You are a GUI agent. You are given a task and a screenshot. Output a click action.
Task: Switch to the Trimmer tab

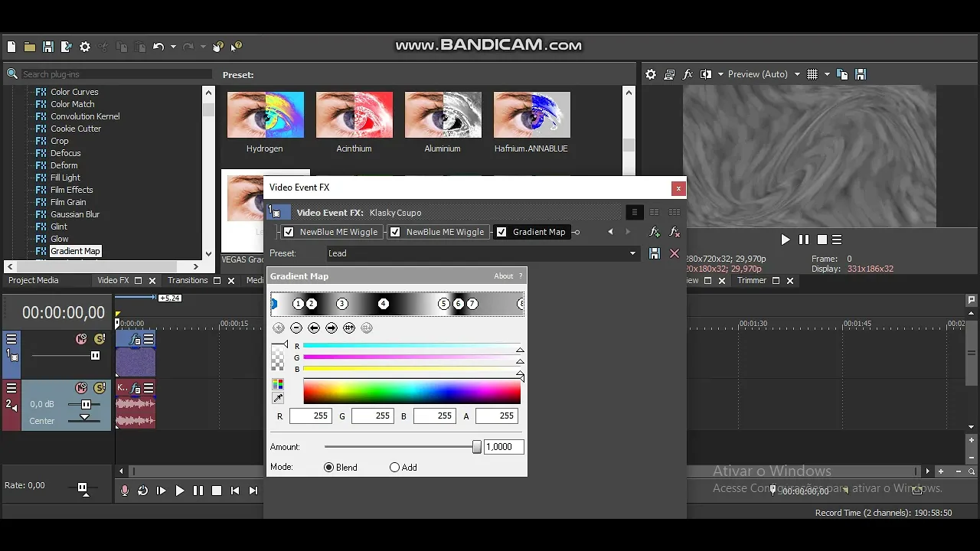coord(752,280)
